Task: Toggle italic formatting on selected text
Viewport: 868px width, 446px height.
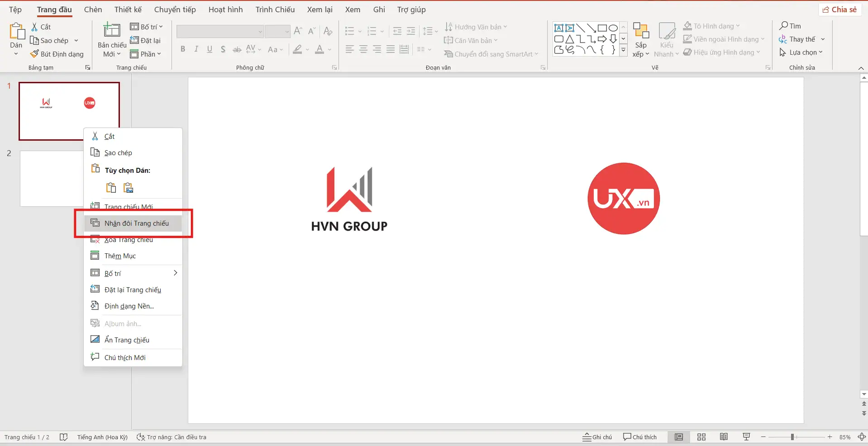Action: (196, 49)
